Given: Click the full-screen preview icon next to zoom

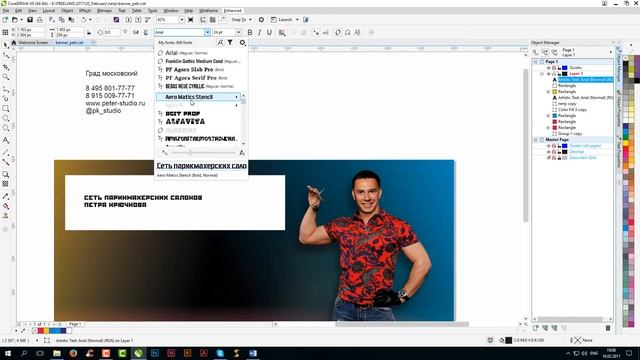Looking at the screenshot, I should coord(191,20).
